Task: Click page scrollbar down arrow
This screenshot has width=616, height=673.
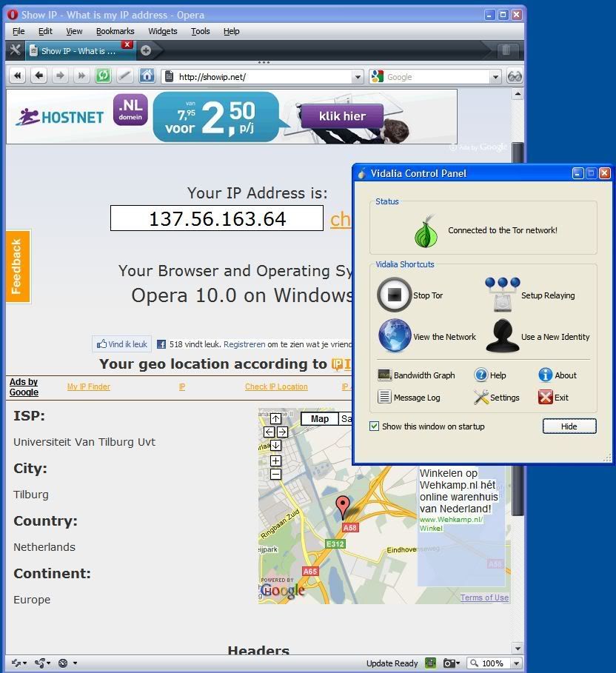Action: click(x=518, y=648)
